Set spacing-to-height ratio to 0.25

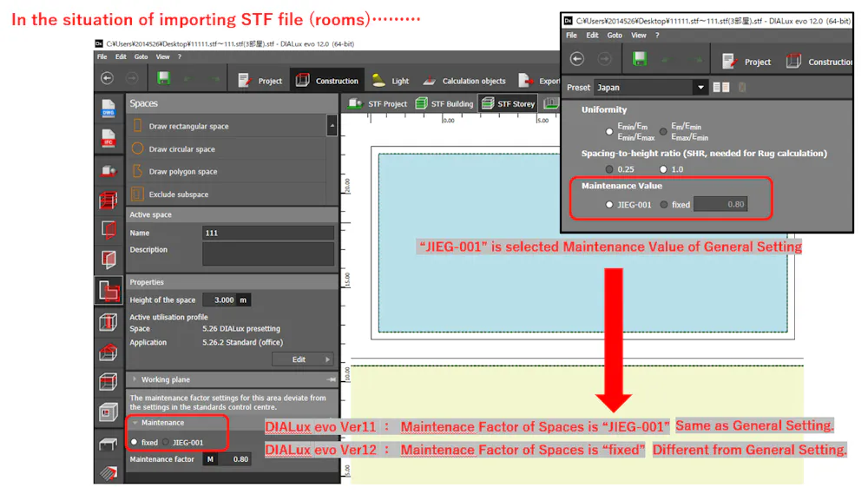tap(609, 169)
